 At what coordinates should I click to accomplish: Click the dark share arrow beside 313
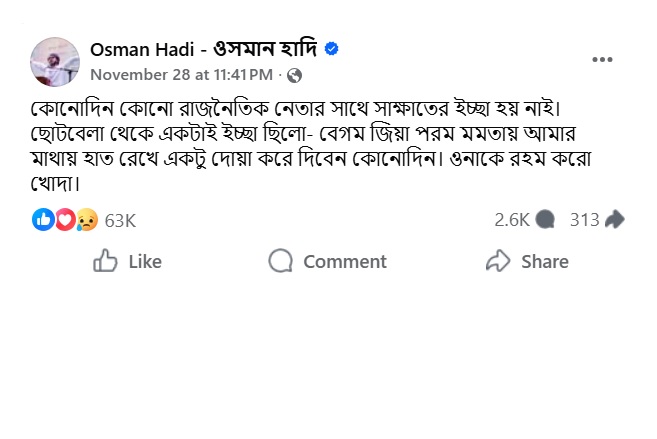(615, 220)
